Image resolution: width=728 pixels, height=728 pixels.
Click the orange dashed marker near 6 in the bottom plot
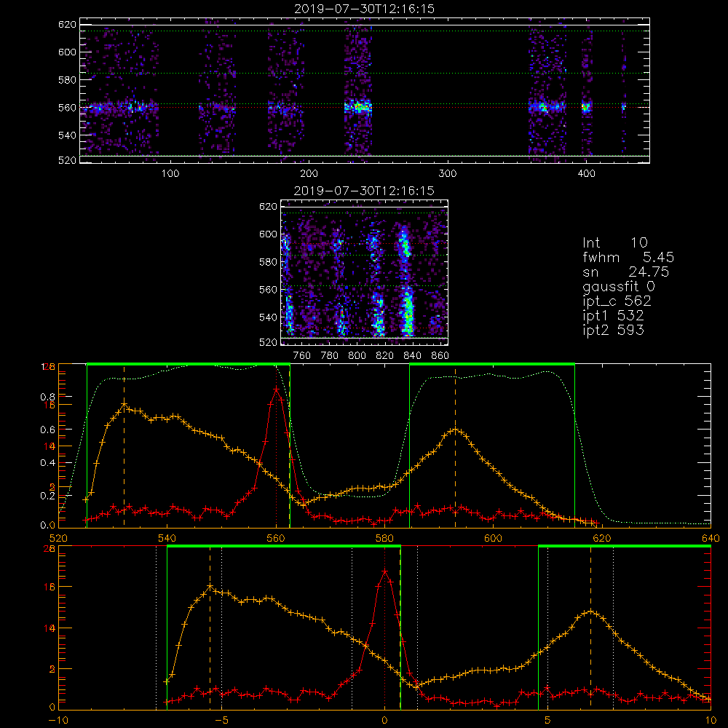(x=590, y=628)
